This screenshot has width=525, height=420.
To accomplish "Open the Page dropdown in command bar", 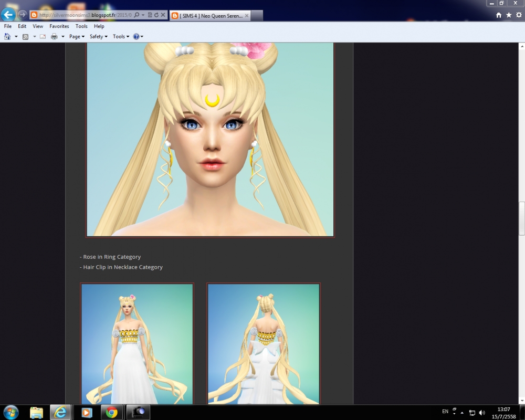I will [x=77, y=37].
